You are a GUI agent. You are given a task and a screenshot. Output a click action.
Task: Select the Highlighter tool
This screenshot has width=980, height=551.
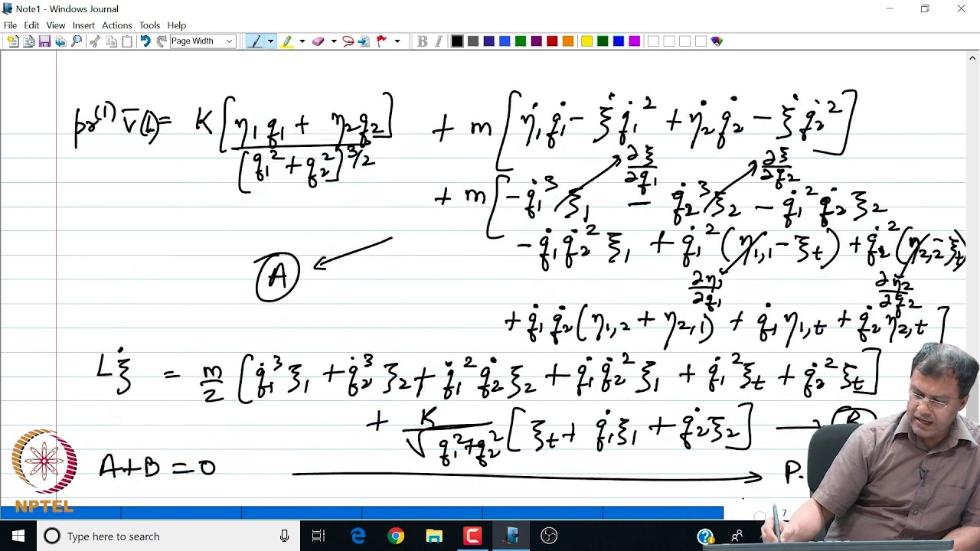(x=287, y=41)
